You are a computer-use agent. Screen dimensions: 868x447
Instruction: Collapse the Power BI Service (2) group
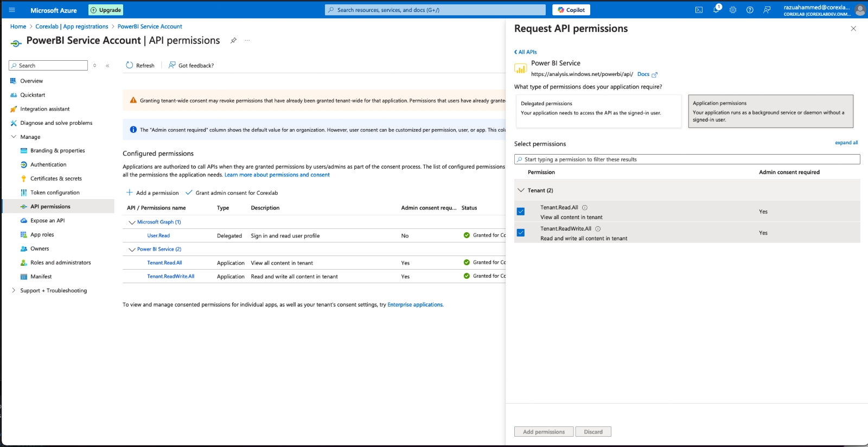[132, 250]
